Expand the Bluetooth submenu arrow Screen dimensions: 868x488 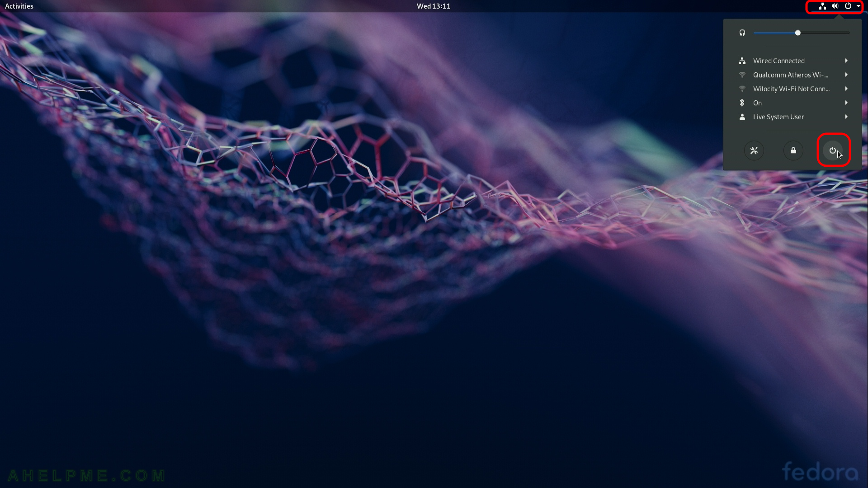846,103
